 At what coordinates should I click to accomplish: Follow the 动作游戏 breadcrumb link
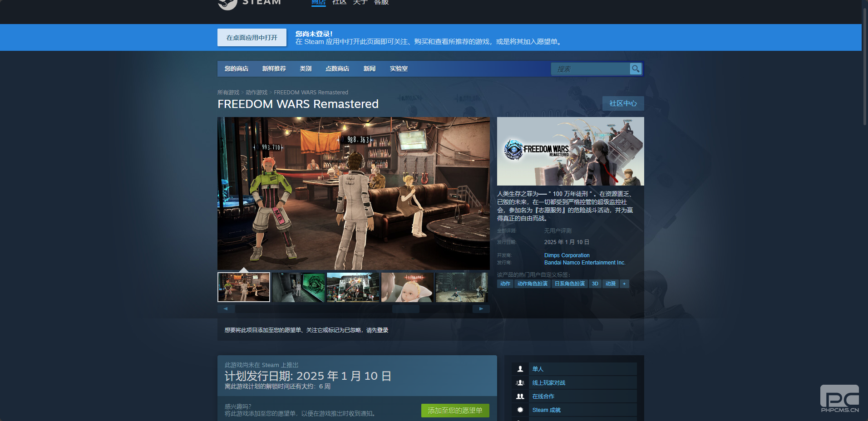256,93
